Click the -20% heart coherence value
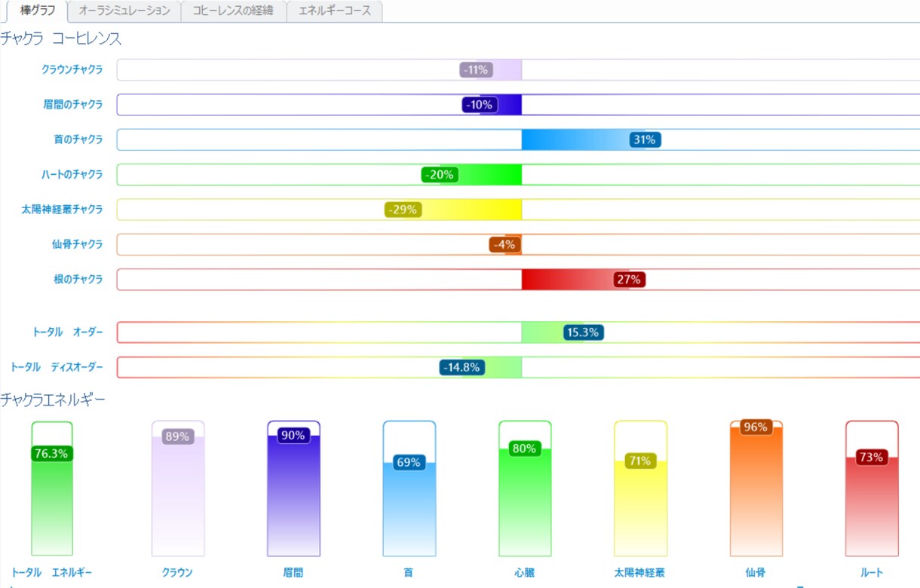Viewport: 920px width, 588px height. point(440,175)
